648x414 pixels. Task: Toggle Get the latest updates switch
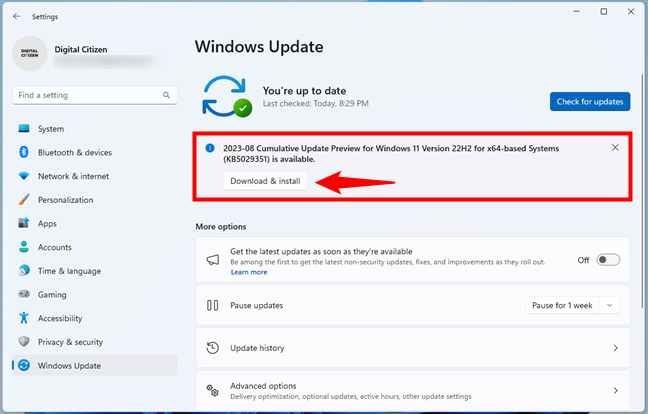608,260
